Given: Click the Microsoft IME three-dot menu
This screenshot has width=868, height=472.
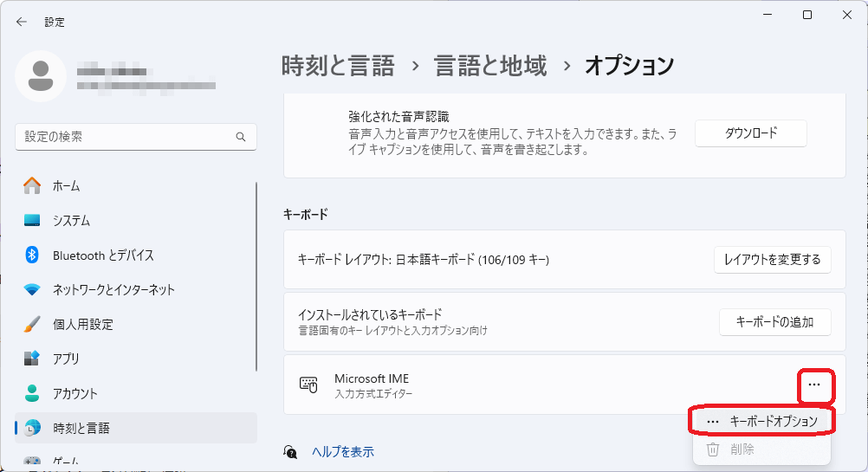Looking at the screenshot, I should [x=813, y=384].
